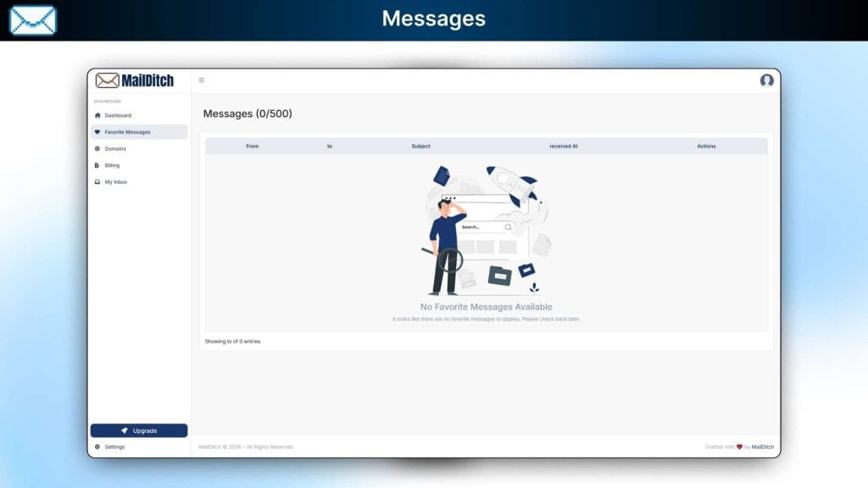Viewport: 868px width, 488px height.
Task: Follow the MailDitch link in the footer
Action: coord(761,446)
